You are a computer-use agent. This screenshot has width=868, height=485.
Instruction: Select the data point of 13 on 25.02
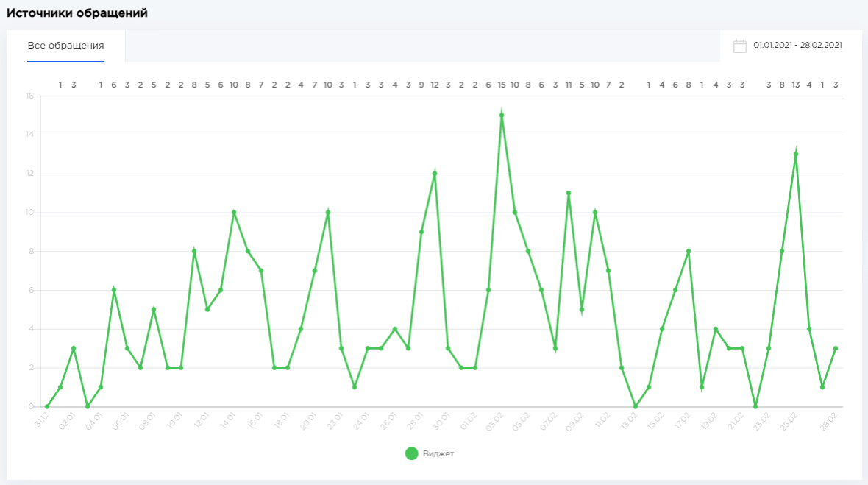pos(796,154)
